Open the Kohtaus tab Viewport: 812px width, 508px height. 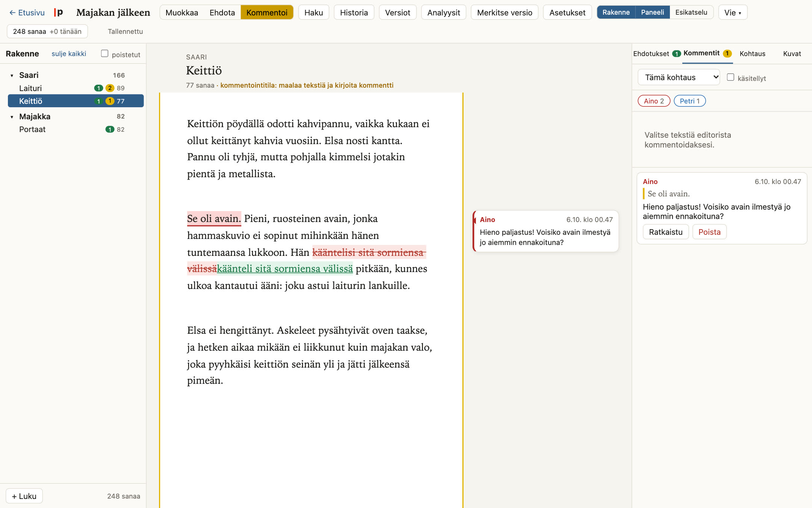tap(752, 54)
